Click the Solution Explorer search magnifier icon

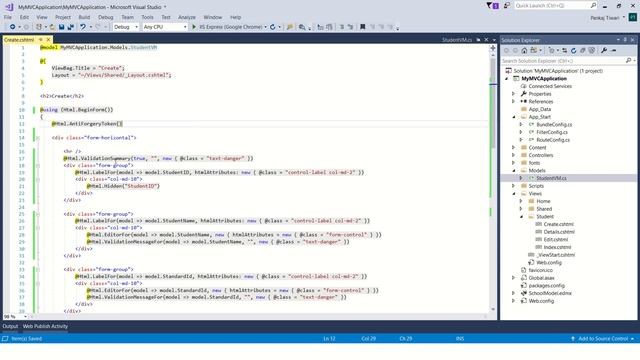(628, 61)
